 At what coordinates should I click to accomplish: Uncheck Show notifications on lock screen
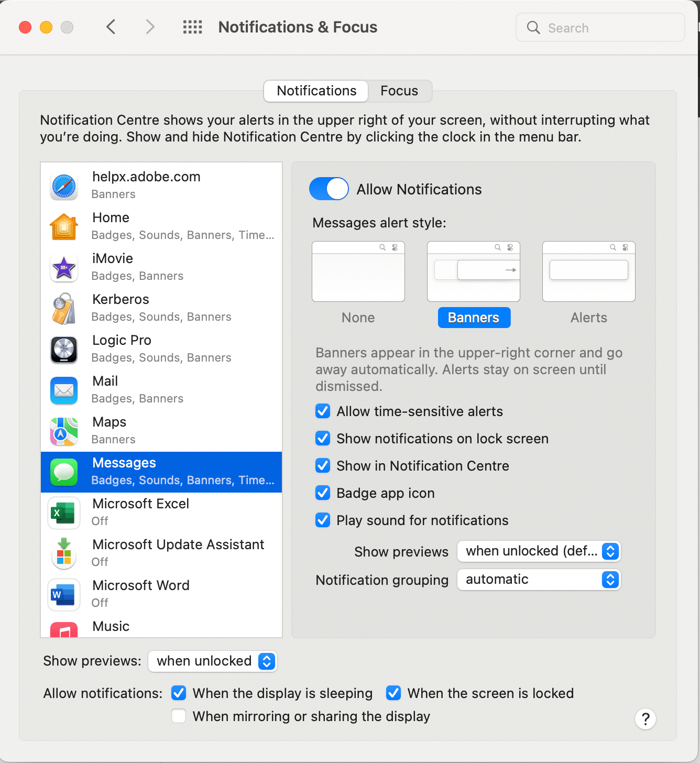(x=323, y=438)
